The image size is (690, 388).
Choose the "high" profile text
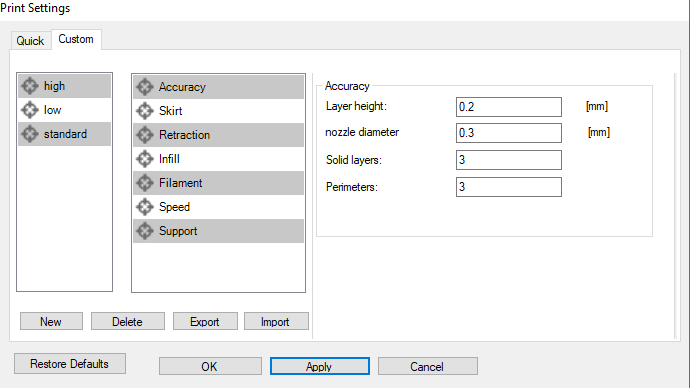coord(54,86)
